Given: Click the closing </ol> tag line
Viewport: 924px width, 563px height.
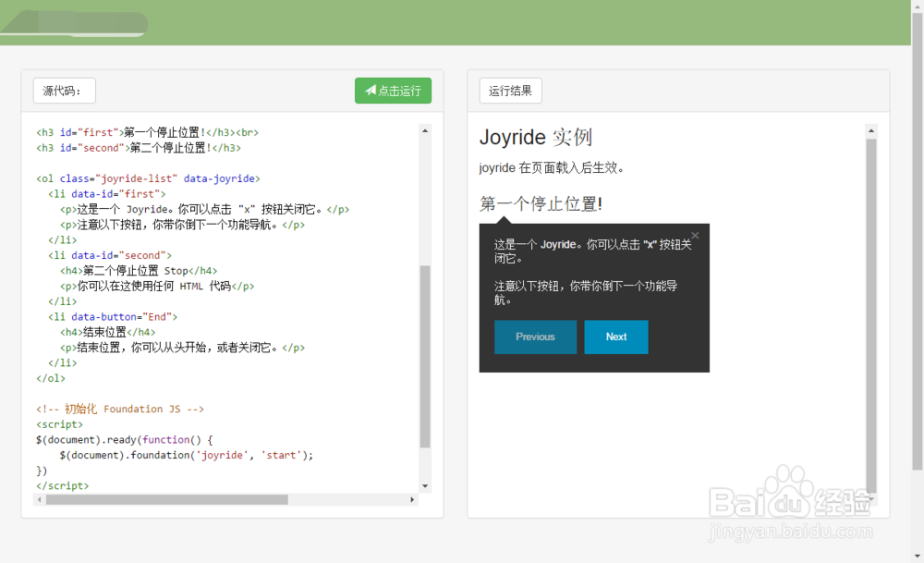Looking at the screenshot, I should click(x=51, y=378).
